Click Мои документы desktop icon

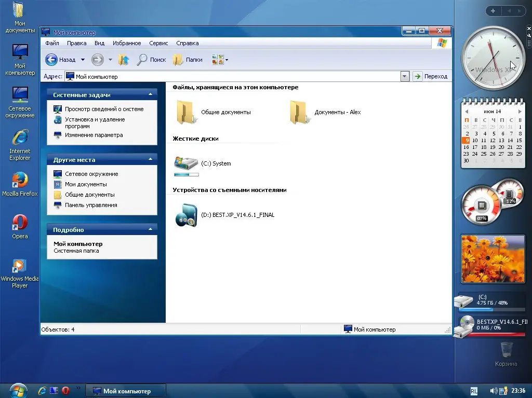click(x=20, y=18)
